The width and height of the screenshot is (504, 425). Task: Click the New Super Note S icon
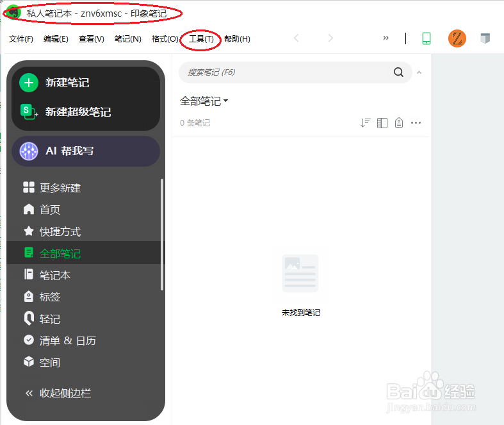[28, 112]
